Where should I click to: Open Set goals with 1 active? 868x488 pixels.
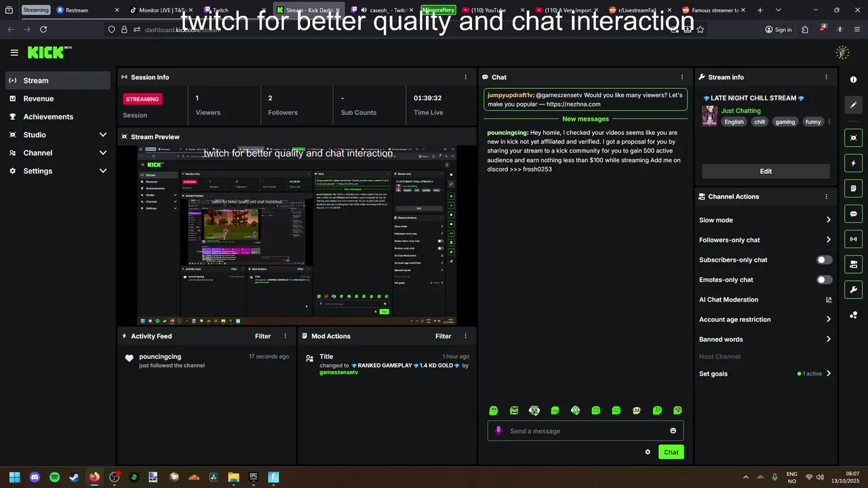(765, 373)
